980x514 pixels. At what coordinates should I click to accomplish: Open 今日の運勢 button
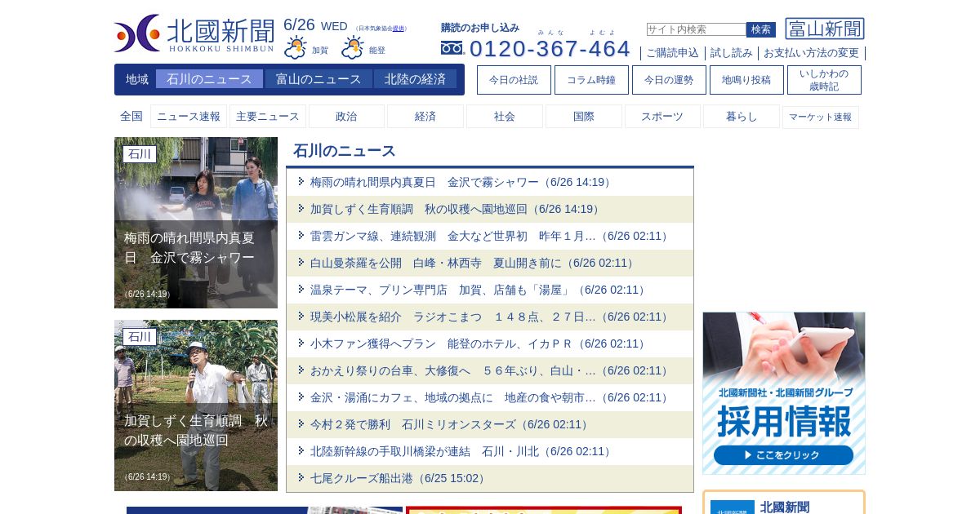click(669, 80)
